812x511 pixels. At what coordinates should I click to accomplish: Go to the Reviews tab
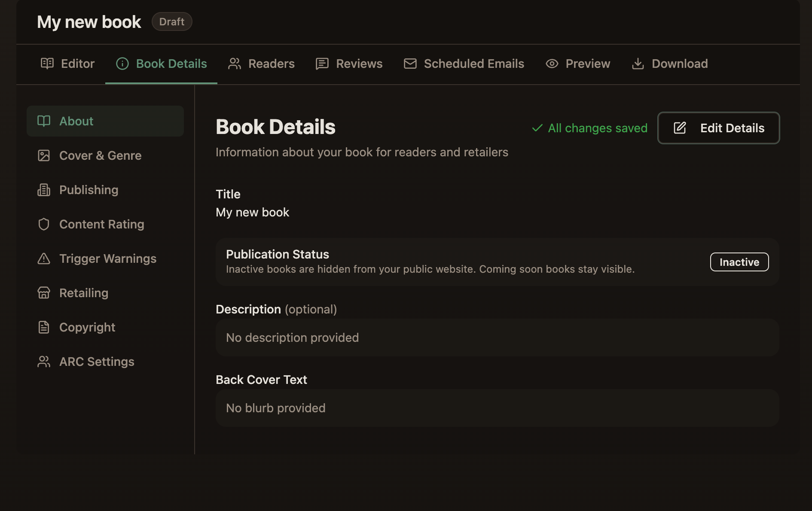pyautogui.click(x=349, y=64)
